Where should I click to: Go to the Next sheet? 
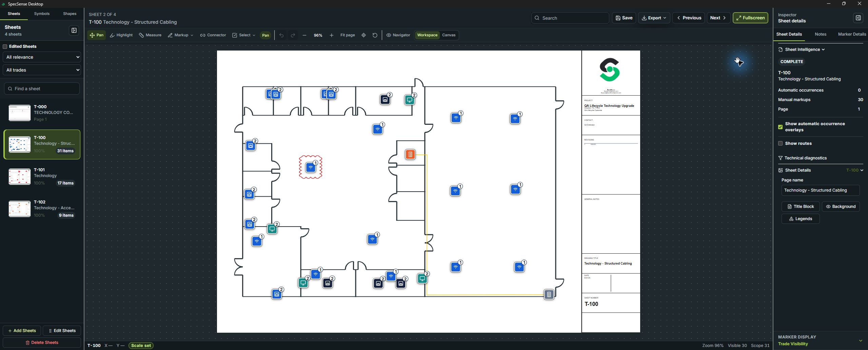pyautogui.click(x=718, y=18)
